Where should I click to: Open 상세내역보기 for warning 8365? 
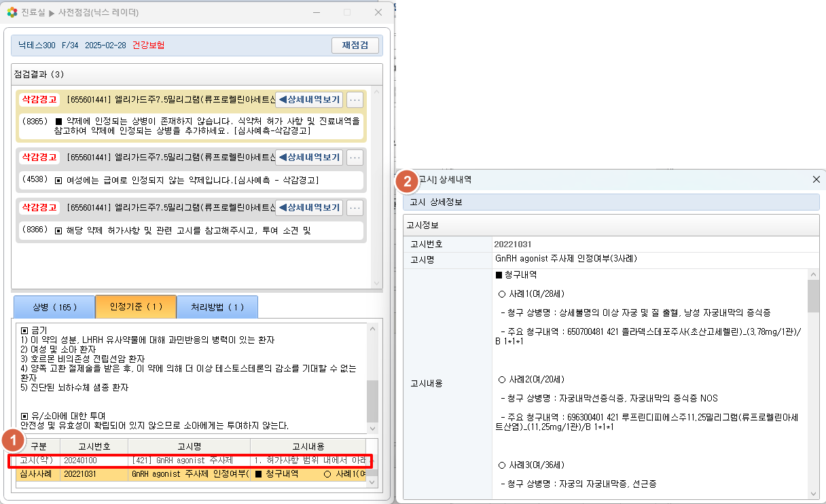[309, 100]
